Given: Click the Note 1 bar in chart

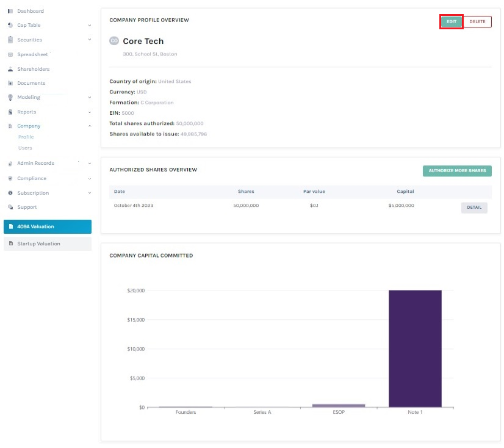Looking at the screenshot, I should [415, 349].
